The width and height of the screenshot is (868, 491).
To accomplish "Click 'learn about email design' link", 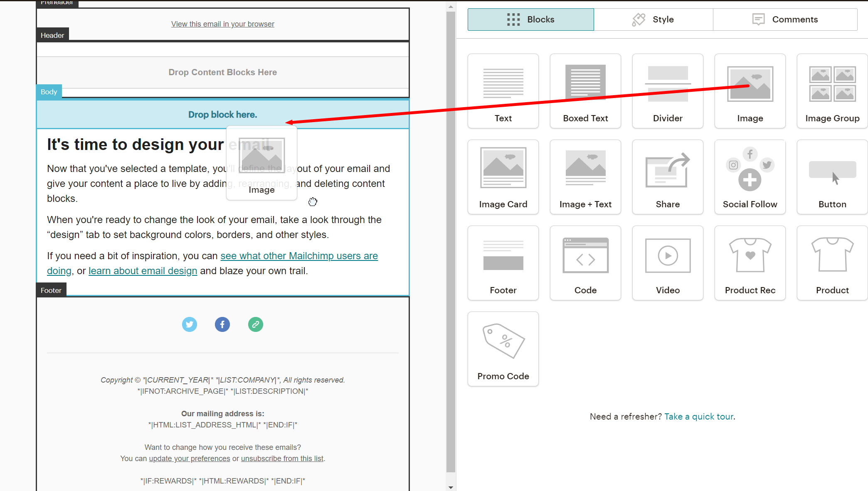I will (x=143, y=271).
